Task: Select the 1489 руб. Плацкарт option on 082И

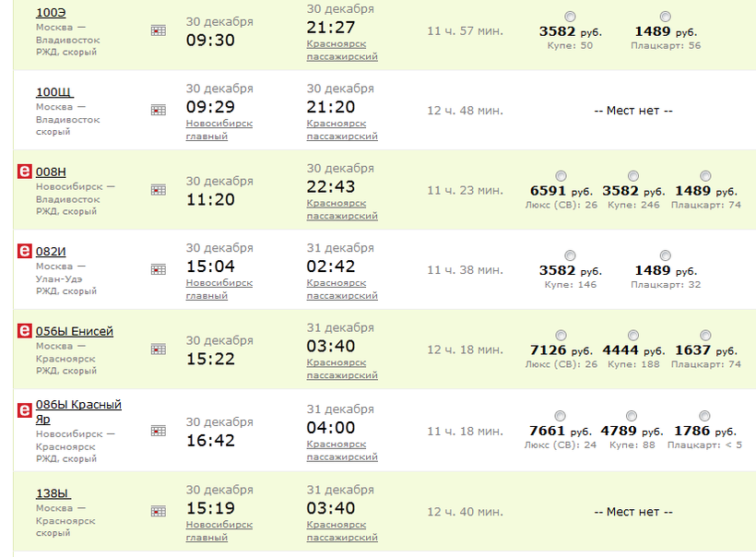Action: [x=666, y=255]
